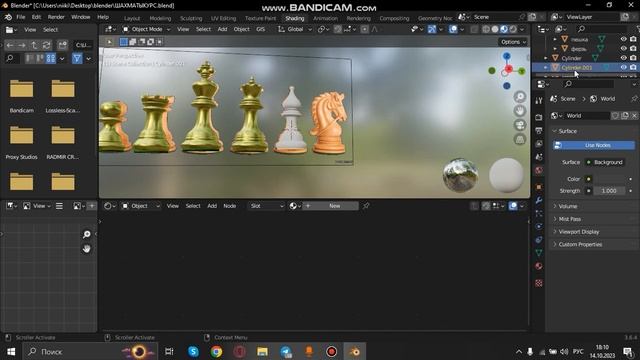
Task: Enable rendered viewport shading mode
Action: pos(513,29)
